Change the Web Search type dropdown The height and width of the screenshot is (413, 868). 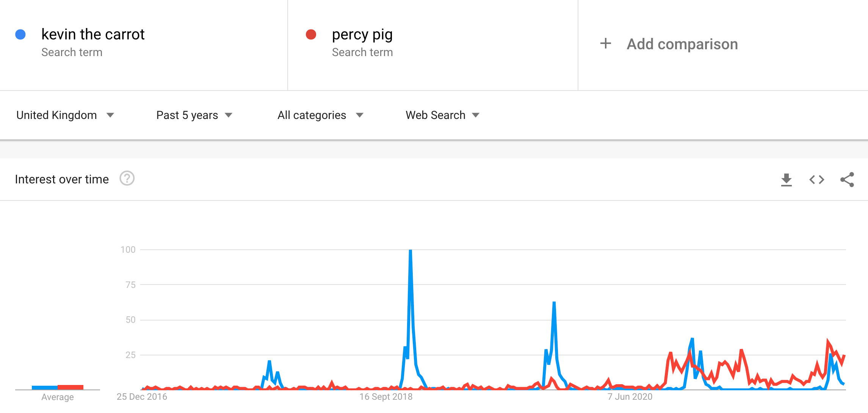(x=442, y=115)
